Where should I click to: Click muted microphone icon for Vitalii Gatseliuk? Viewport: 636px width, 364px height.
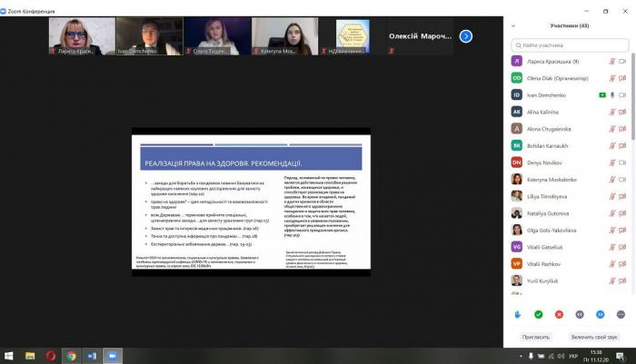coord(612,247)
